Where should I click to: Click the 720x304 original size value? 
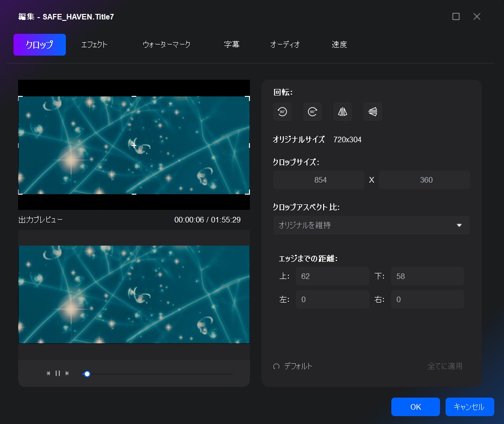click(x=347, y=140)
